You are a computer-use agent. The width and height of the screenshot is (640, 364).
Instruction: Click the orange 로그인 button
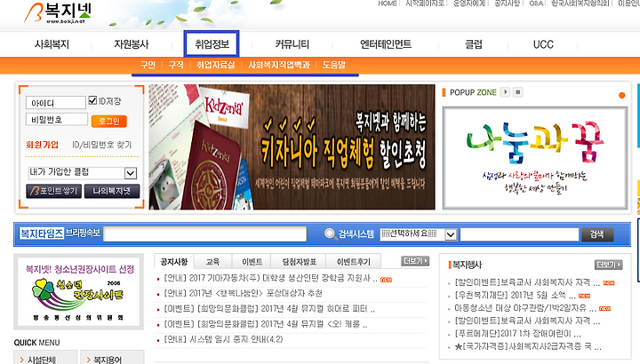[109, 121]
